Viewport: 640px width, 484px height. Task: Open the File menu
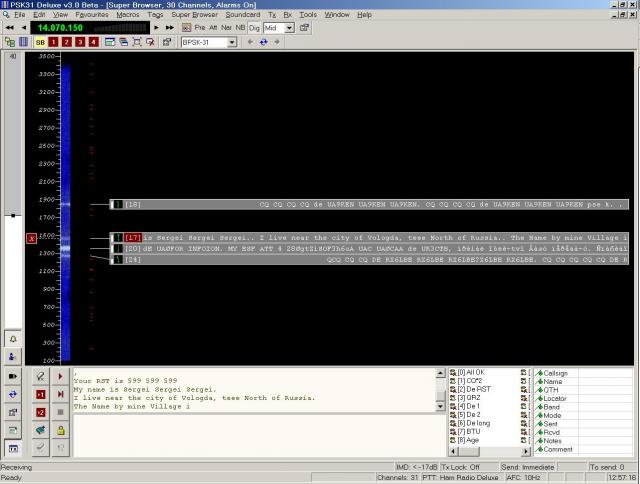click(x=20, y=15)
